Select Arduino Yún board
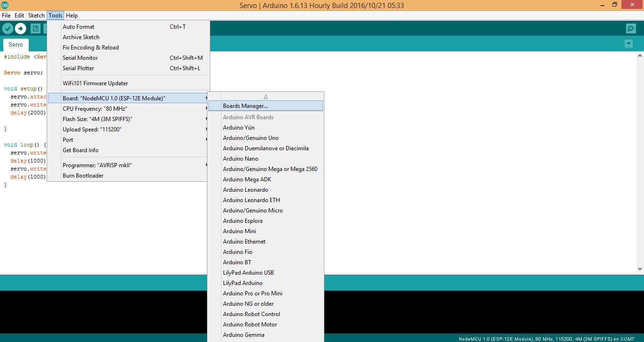The width and height of the screenshot is (644, 342). coord(265,128)
